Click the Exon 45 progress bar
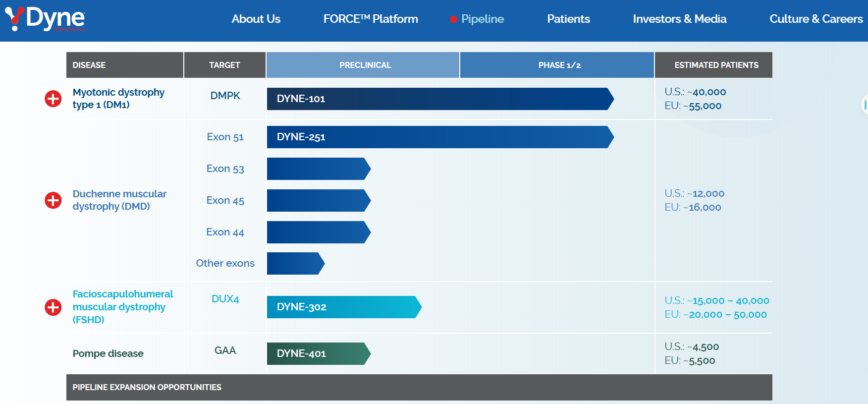Image resolution: width=868 pixels, height=404 pixels. [x=319, y=200]
